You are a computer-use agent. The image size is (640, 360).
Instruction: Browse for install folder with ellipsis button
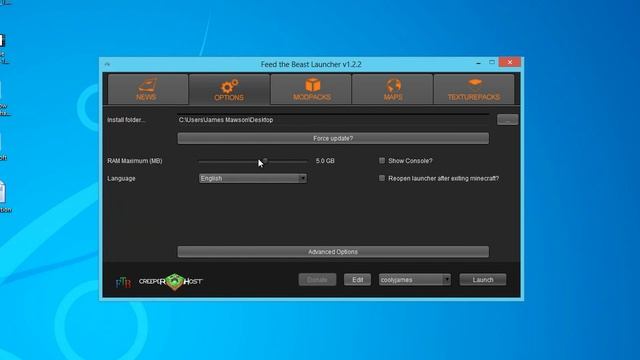(x=507, y=120)
